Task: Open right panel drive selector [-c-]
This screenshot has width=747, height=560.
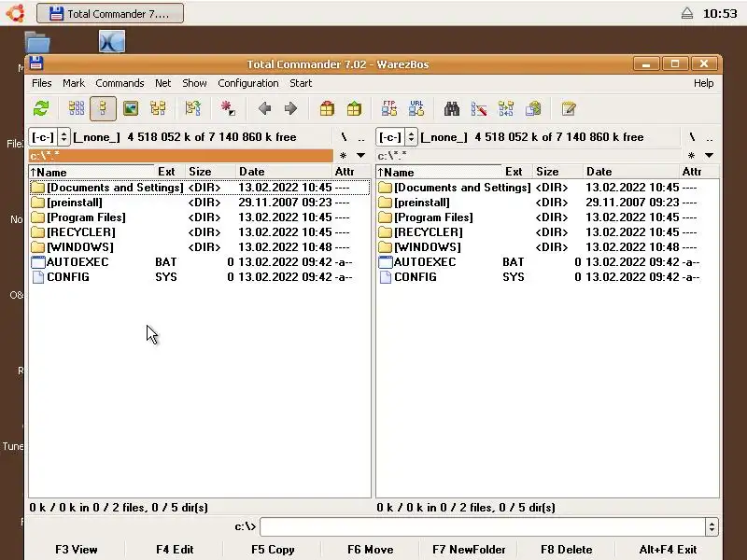Action: 397,137
